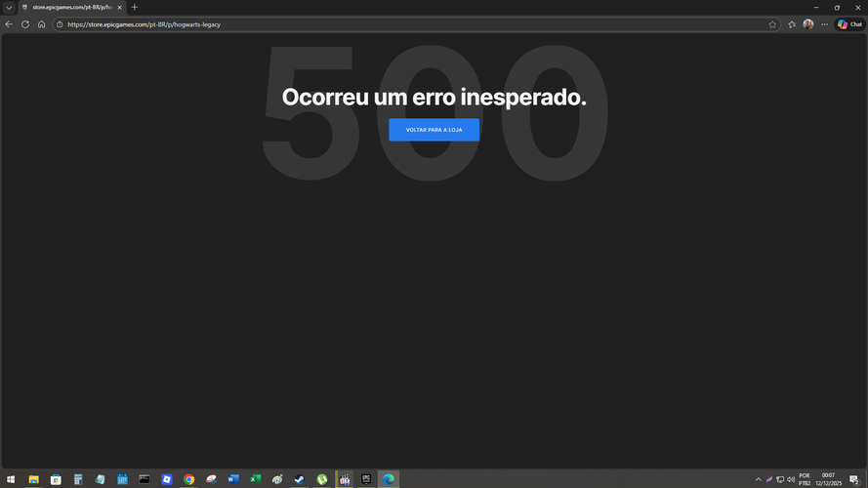Screen dimensions: 868x488
Task: Open the Favorites list icon
Action: pos(792,24)
